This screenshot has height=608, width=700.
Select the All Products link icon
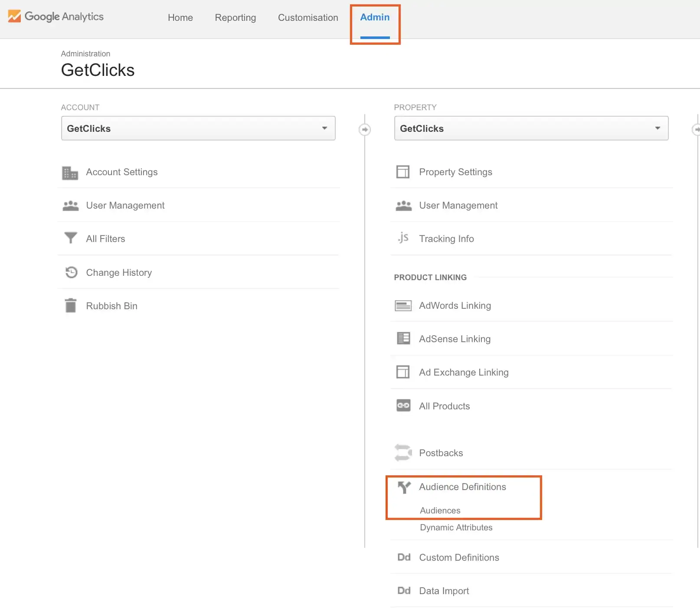(x=403, y=405)
